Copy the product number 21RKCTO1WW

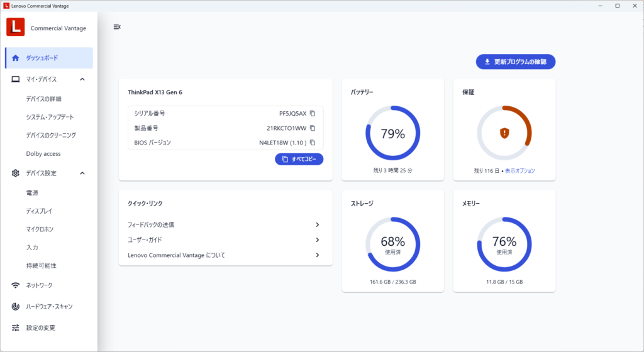pyautogui.click(x=313, y=128)
